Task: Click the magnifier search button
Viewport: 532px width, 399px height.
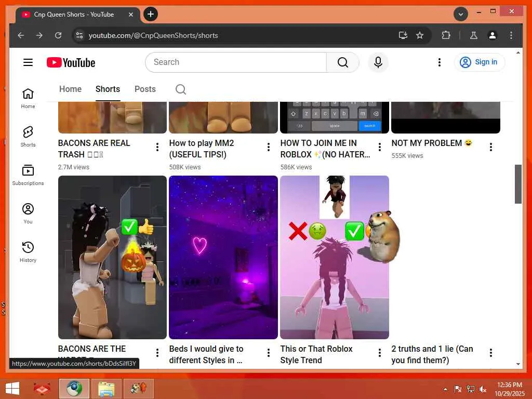Action: (343, 62)
